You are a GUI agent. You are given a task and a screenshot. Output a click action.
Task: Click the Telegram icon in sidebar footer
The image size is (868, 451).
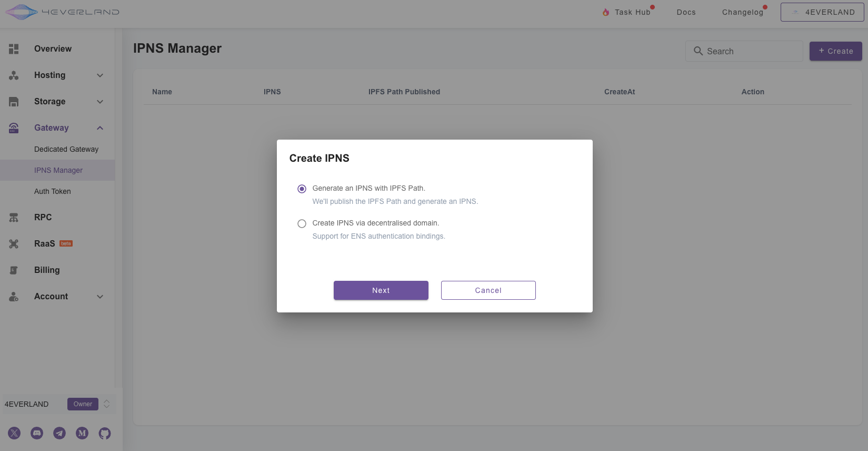(59, 433)
